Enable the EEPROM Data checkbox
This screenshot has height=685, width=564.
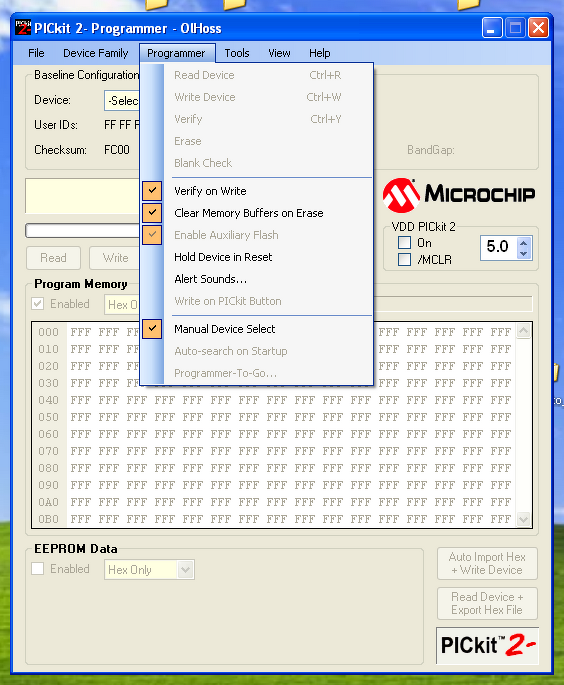click(38, 569)
